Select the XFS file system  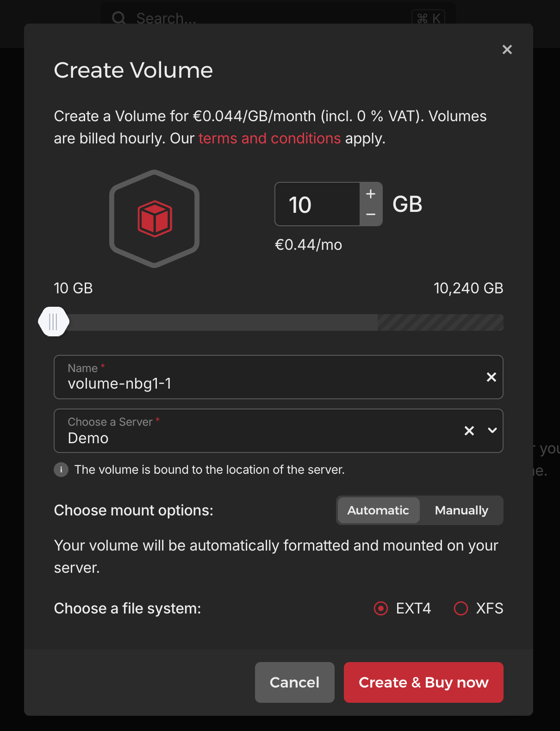tap(461, 608)
